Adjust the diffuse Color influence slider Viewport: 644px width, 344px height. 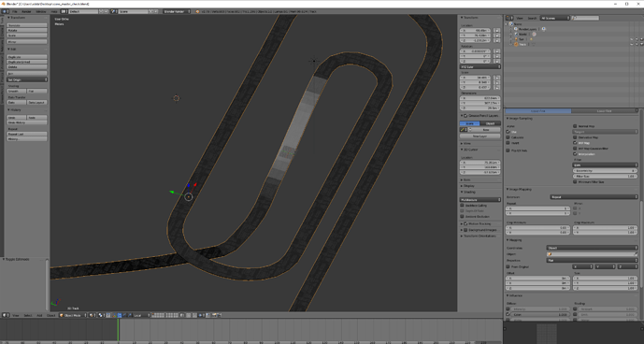coord(541,314)
